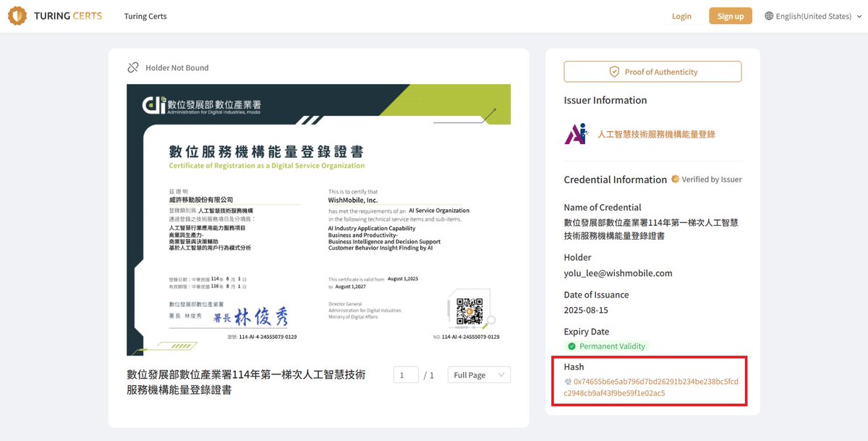Click the broken-link Holder Not Bound icon
Viewport: 868px width, 441px height.
[x=133, y=67]
